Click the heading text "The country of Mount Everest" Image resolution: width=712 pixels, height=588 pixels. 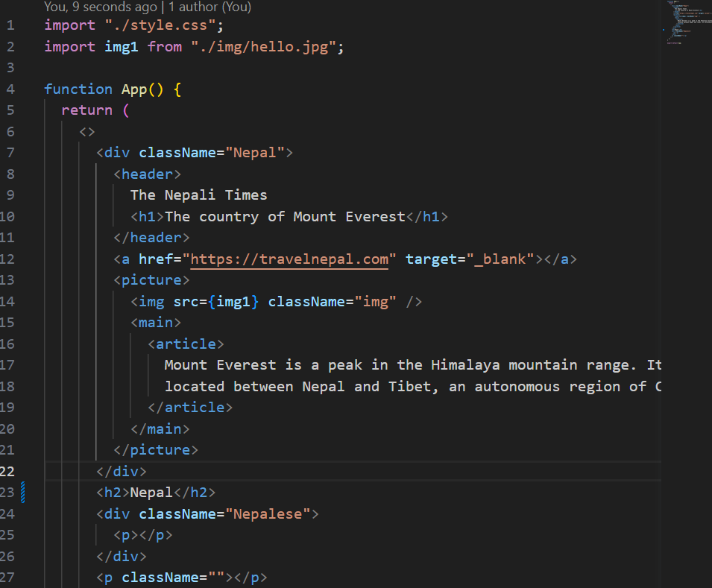(x=285, y=217)
